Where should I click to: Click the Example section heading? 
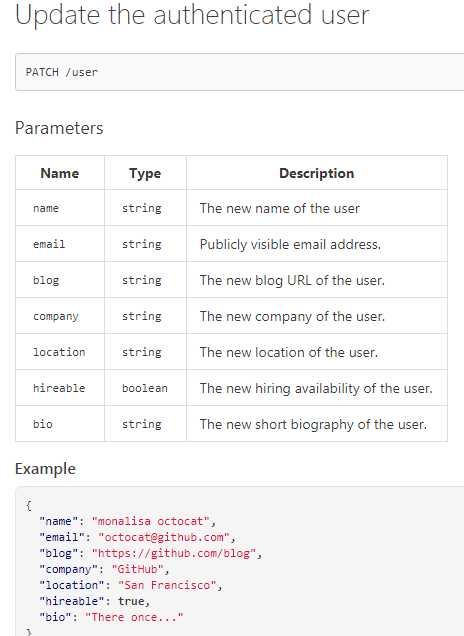pos(45,469)
